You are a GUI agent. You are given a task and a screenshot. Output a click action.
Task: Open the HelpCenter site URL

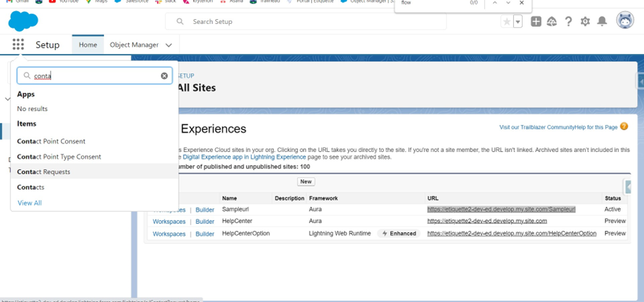487,221
